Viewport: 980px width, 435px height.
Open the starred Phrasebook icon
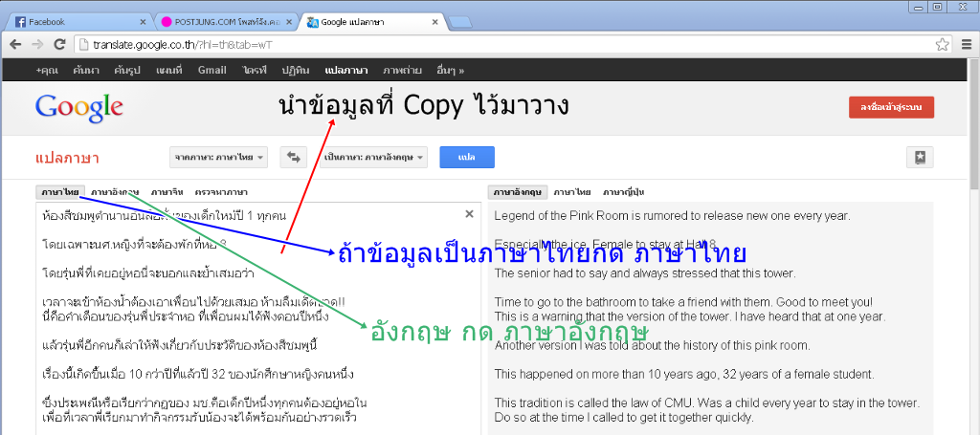(919, 158)
